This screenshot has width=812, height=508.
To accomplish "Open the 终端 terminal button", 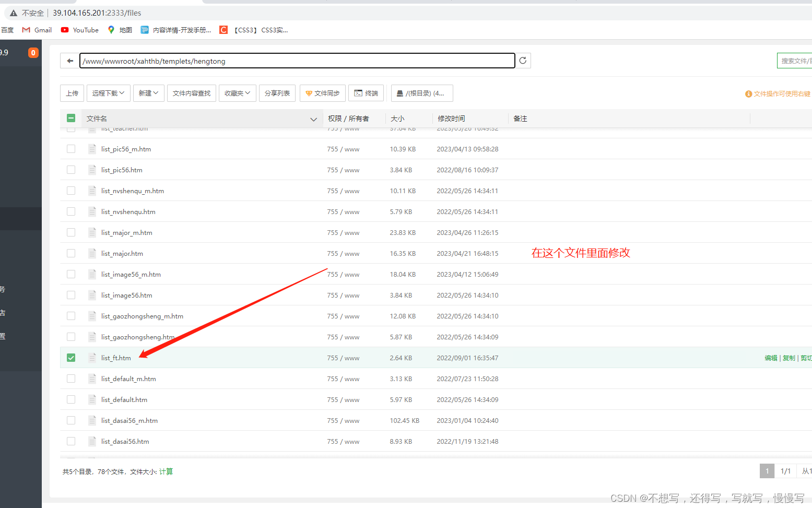I will coord(366,93).
